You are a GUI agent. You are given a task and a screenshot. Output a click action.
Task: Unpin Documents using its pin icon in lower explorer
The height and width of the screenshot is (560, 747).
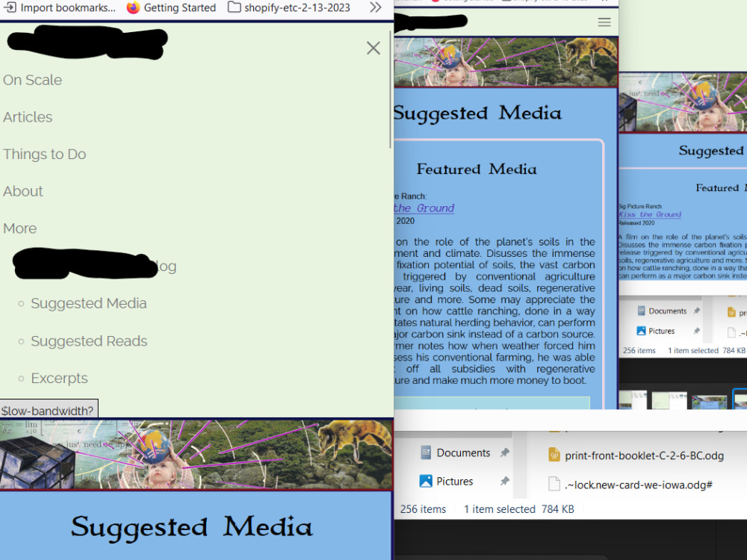[x=504, y=453]
